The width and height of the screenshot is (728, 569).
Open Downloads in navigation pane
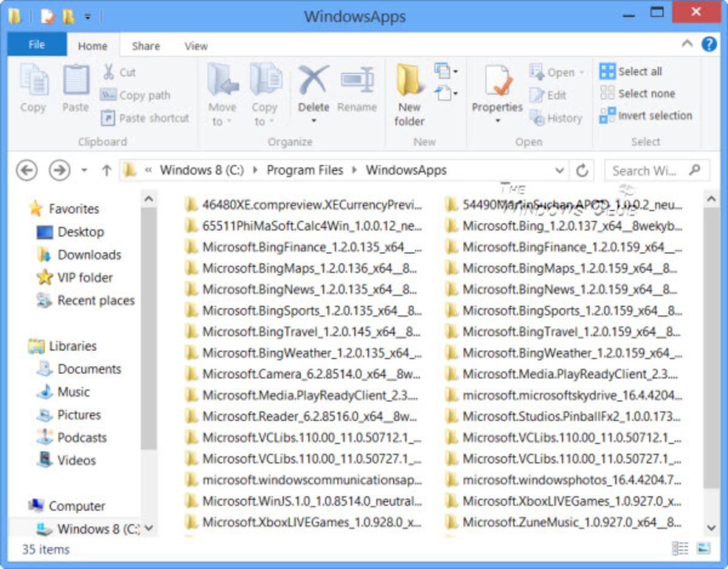point(79,255)
